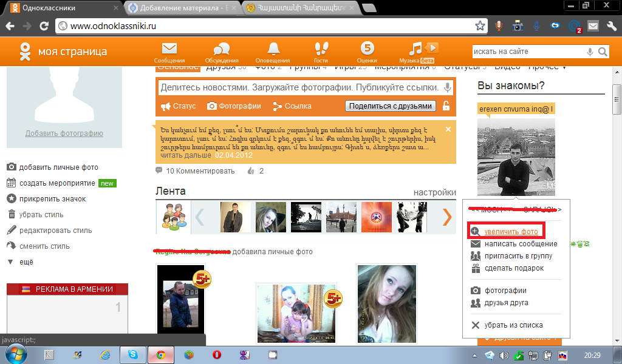Screen dimensions: 622x364
Task: Open the Windows Start menu
Action: tap(16, 354)
